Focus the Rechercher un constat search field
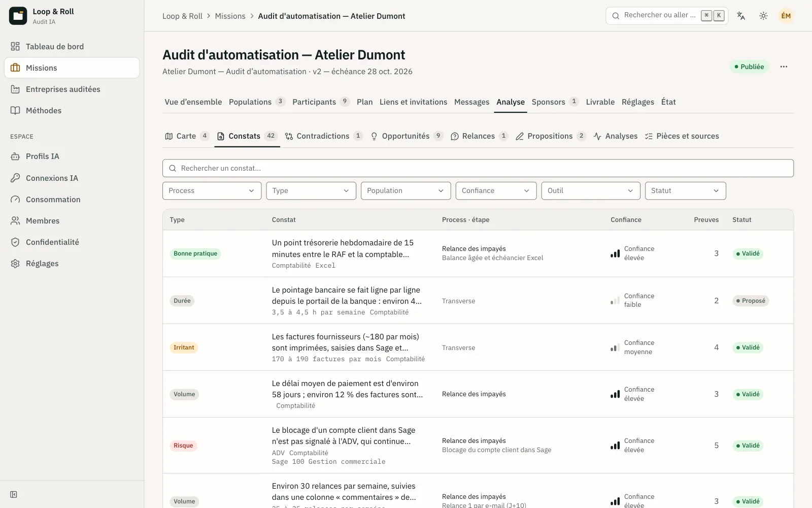The height and width of the screenshot is (508, 812). pyautogui.click(x=478, y=168)
